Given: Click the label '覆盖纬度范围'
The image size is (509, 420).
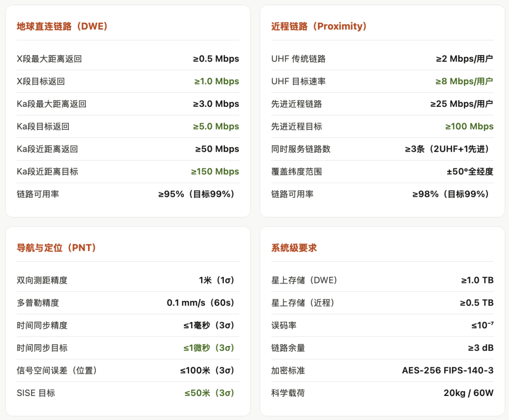Looking at the screenshot, I should (x=296, y=171).
